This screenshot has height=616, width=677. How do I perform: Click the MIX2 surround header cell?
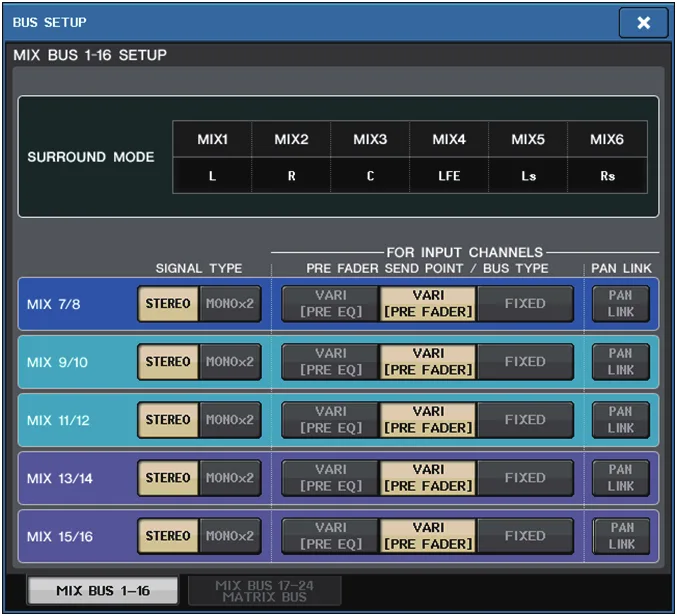click(291, 139)
